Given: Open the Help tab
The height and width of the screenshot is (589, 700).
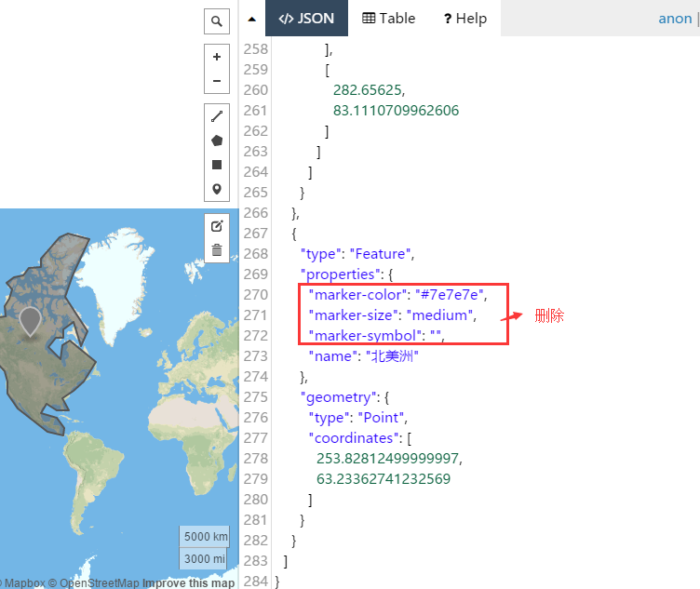Looking at the screenshot, I should 464,19.
